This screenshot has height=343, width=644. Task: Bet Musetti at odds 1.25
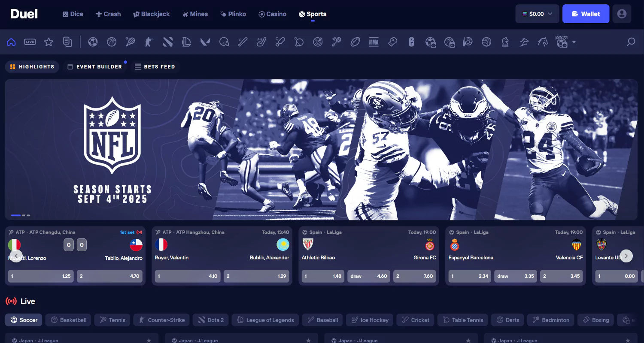(41, 276)
